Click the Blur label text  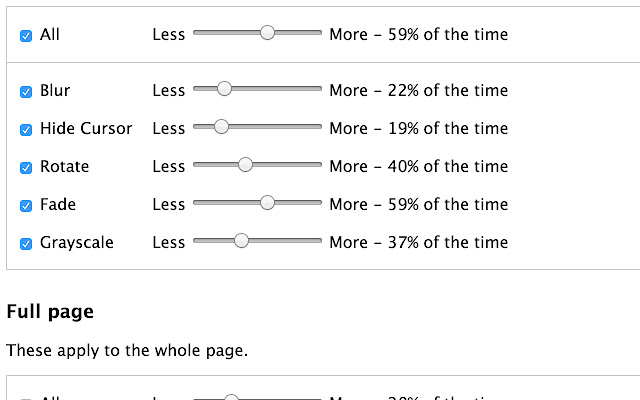click(55, 91)
